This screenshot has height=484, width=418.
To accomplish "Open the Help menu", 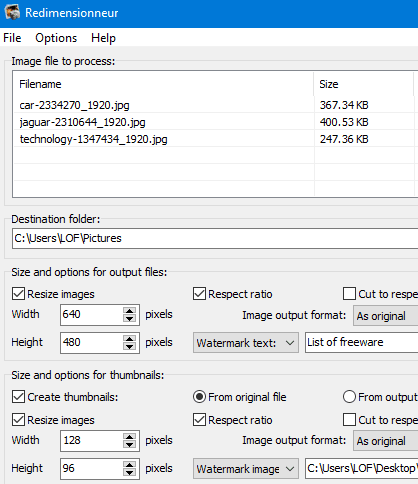I will (x=103, y=38).
